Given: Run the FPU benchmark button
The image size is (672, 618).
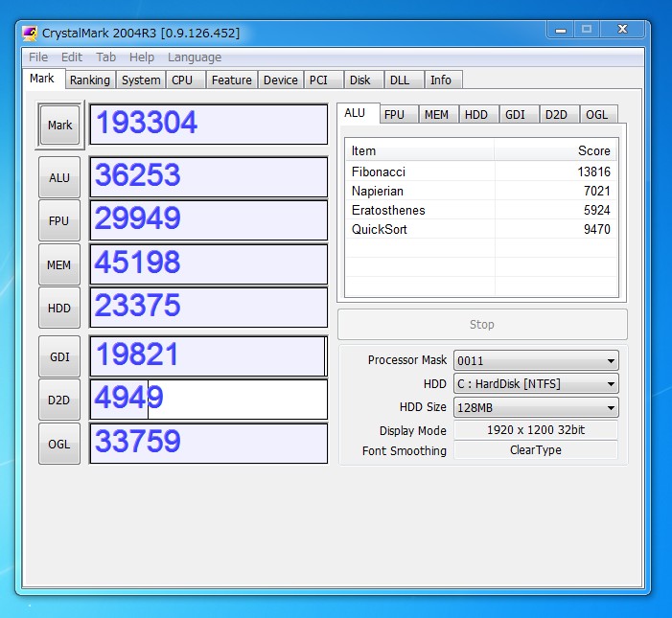Looking at the screenshot, I should 59,220.
